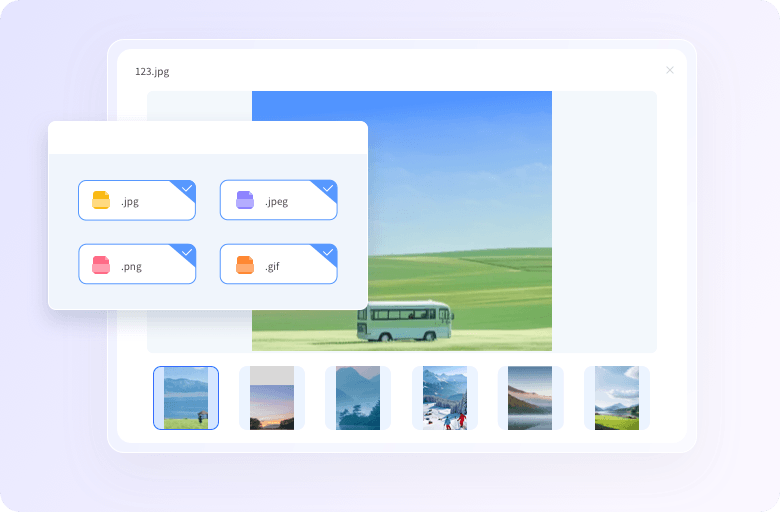Click the .gif format label text
The image size is (780, 512).
[273, 266]
